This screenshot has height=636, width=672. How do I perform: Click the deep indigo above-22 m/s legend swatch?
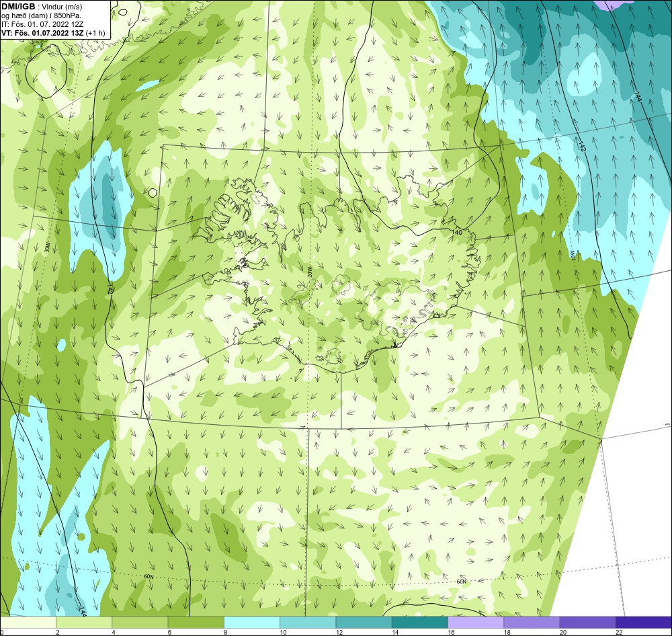tap(643, 623)
